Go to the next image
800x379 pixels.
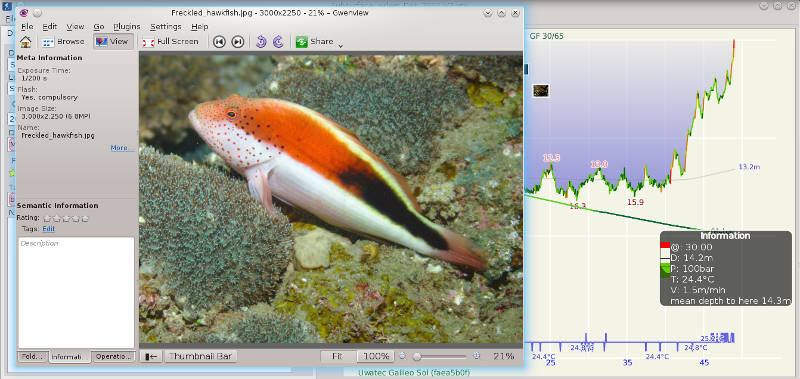pos(238,42)
